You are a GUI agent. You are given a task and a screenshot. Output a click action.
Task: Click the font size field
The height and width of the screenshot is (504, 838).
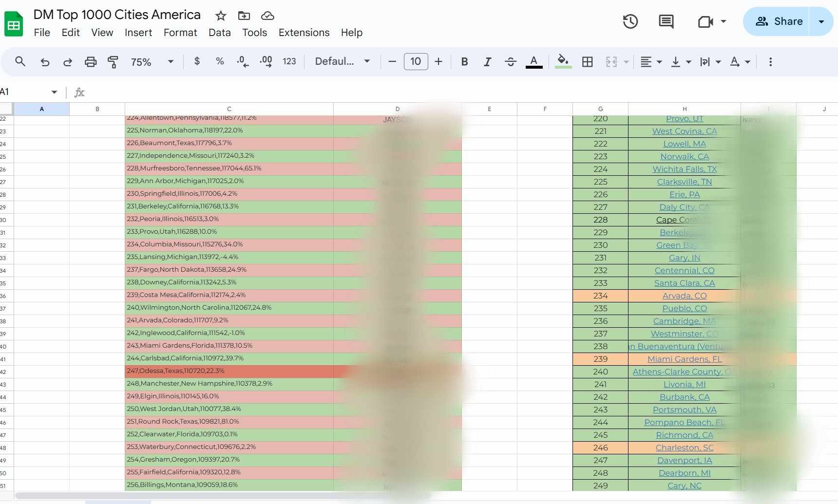pyautogui.click(x=416, y=61)
